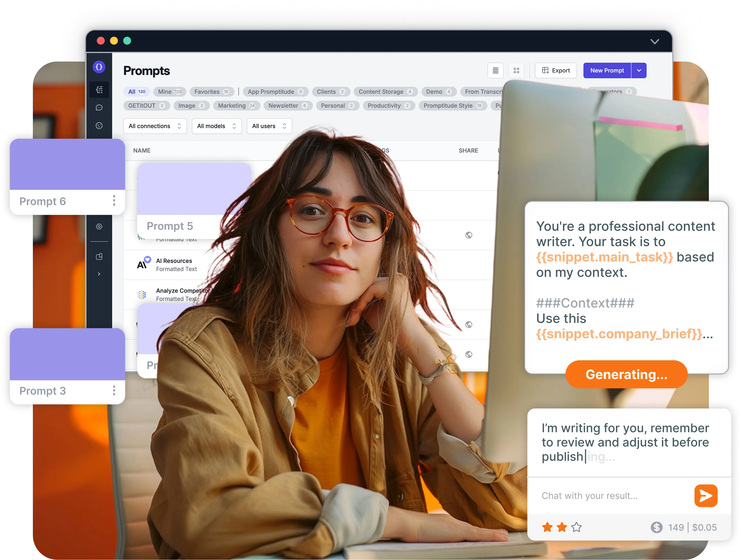Expand the New Prompt arrow dropdown
The width and height of the screenshot is (741, 560).
coord(639,70)
